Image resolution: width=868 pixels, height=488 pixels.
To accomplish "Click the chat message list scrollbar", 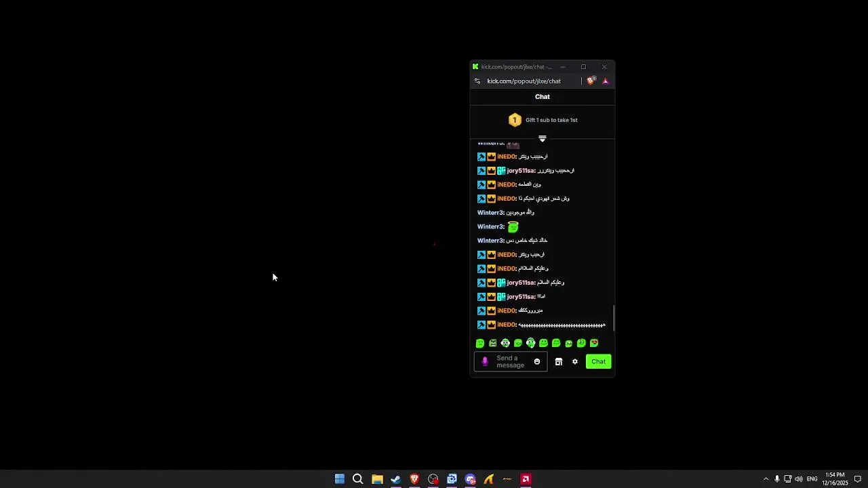I will point(614,318).
